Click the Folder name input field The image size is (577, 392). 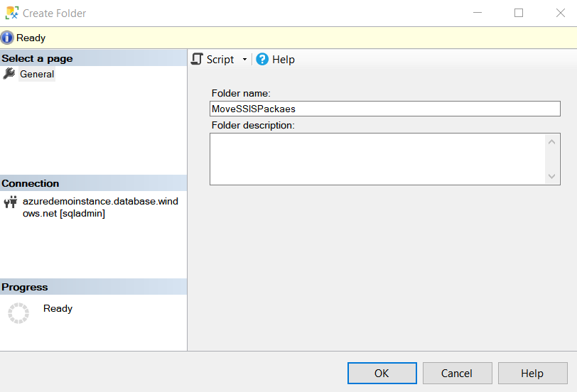click(384, 109)
